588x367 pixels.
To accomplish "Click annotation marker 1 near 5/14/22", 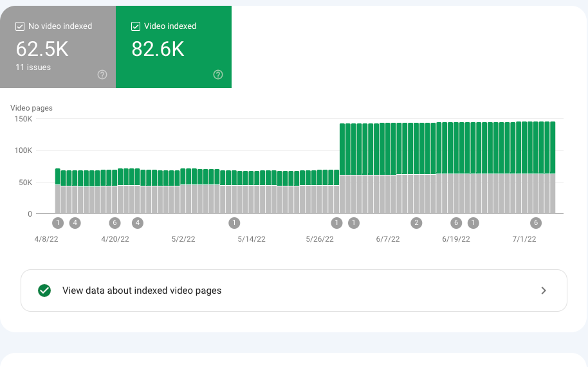I will [x=234, y=223].
